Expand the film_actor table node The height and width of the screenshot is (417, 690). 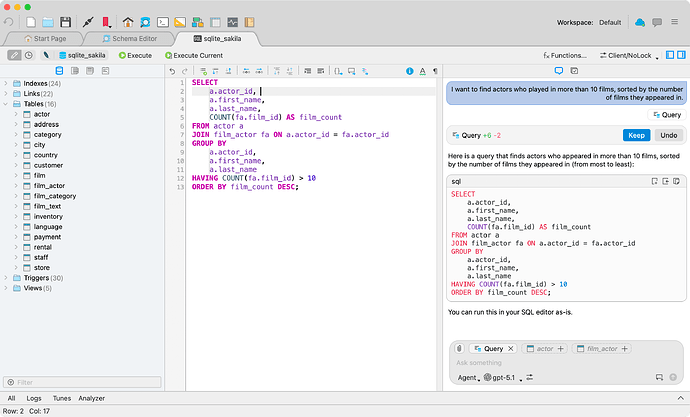[16, 186]
